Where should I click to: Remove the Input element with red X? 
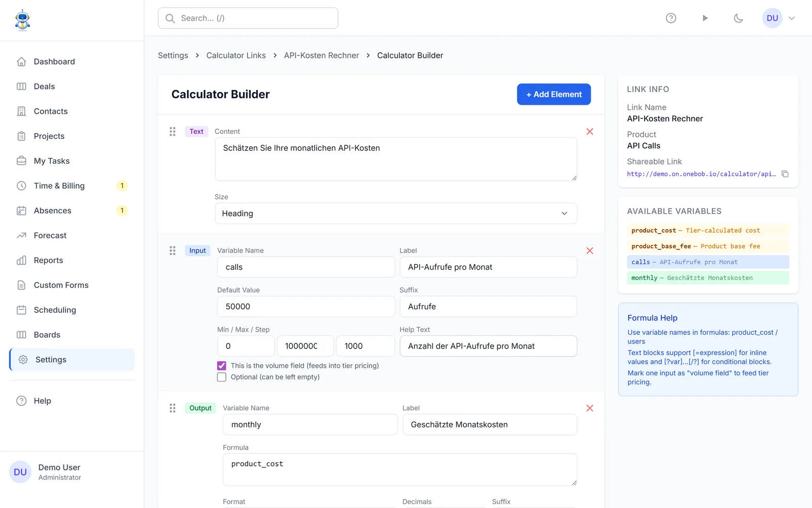(590, 250)
